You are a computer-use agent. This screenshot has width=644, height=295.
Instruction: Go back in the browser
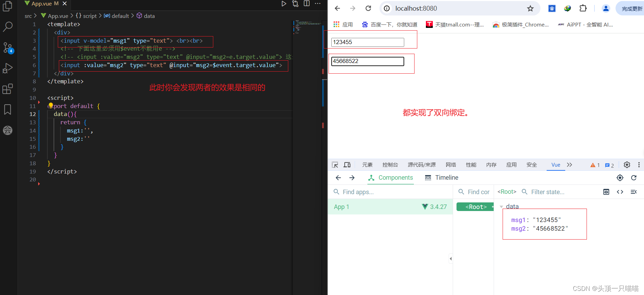coord(337,8)
